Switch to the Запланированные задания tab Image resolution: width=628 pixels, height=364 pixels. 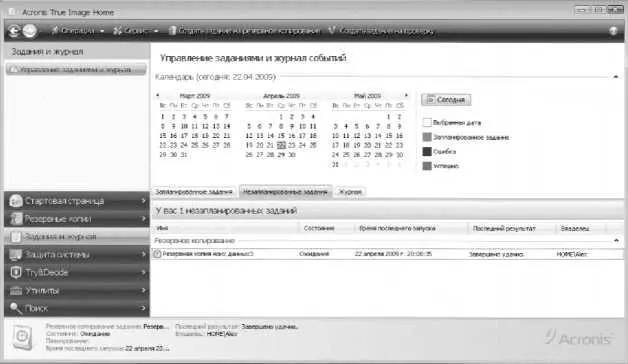193,192
